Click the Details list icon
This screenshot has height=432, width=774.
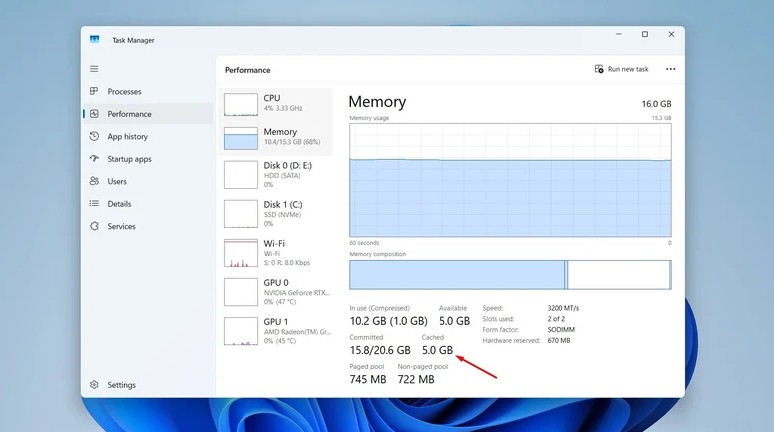95,204
